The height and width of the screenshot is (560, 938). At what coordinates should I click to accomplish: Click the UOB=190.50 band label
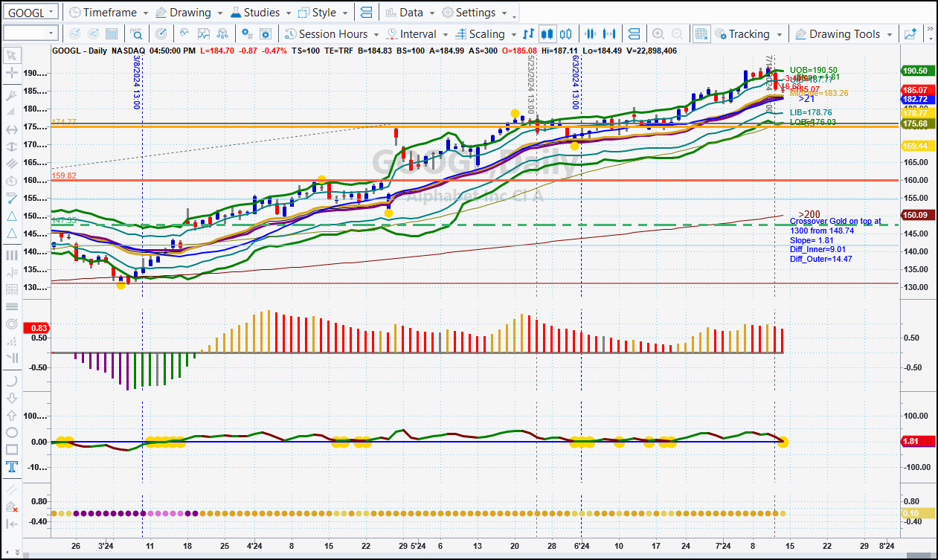point(813,70)
